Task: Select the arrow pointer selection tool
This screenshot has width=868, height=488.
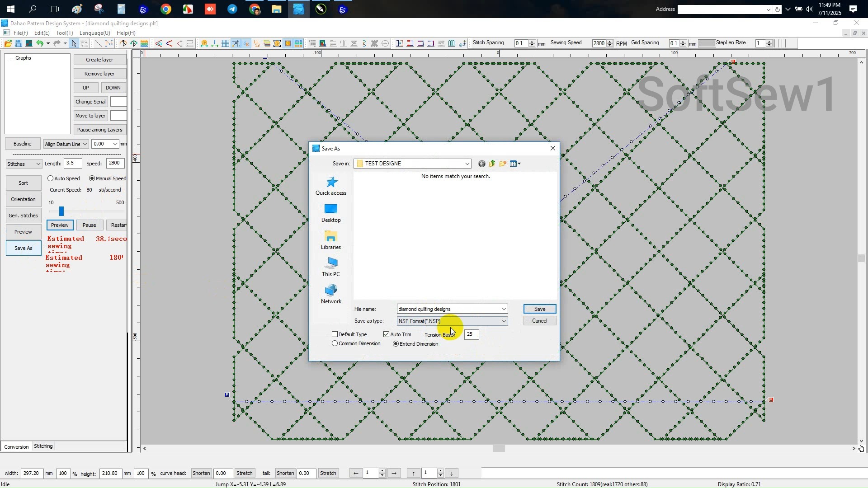Action: [74, 43]
